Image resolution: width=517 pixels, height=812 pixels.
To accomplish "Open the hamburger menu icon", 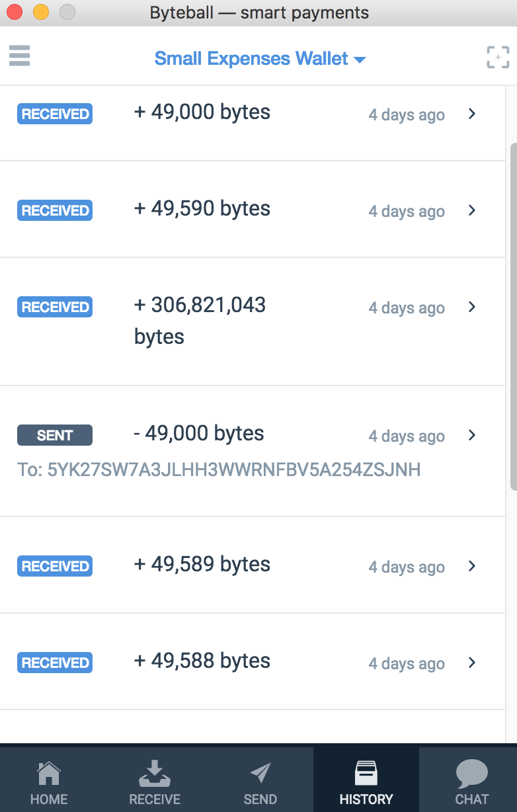I will (20, 56).
